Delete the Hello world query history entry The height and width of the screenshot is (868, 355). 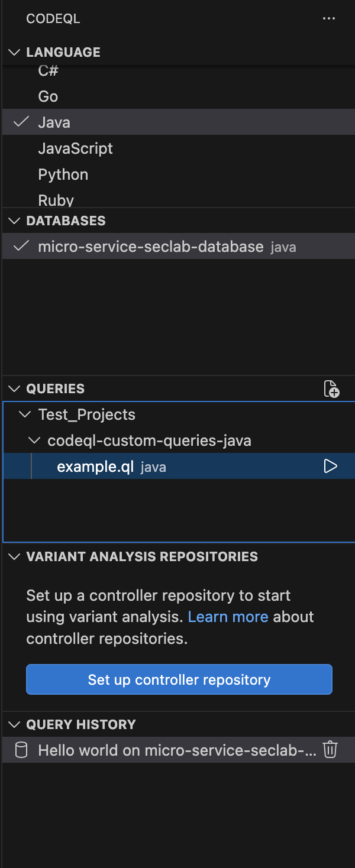(330, 750)
